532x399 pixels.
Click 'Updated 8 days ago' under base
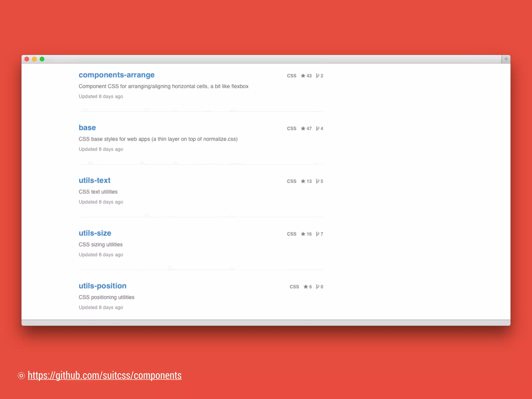(x=101, y=149)
